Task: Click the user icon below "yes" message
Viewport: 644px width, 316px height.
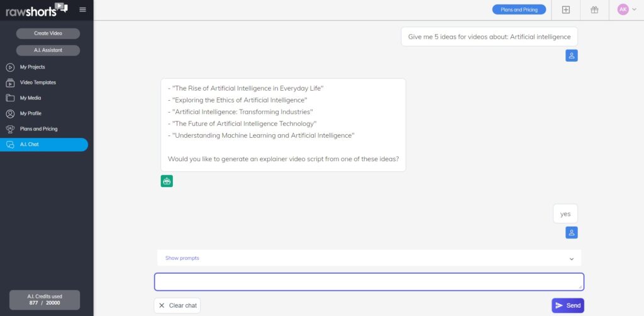Action: tap(571, 232)
